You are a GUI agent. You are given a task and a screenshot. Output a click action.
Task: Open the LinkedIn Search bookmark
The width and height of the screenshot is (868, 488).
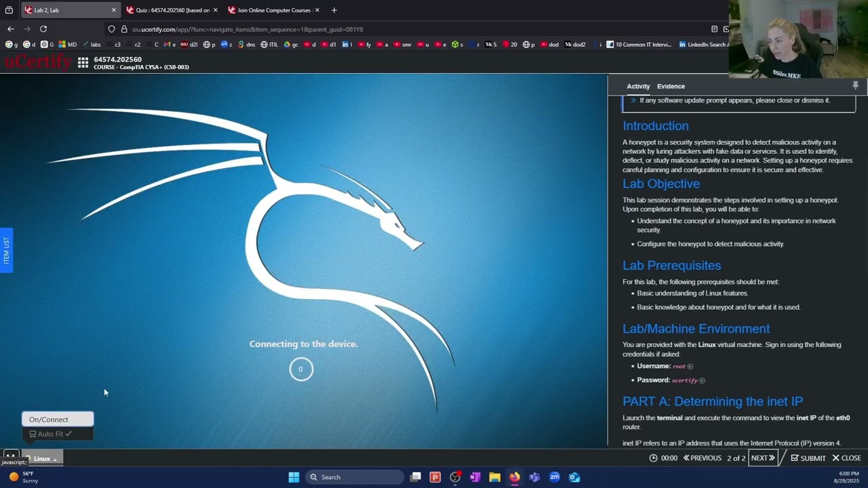[703, 45]
